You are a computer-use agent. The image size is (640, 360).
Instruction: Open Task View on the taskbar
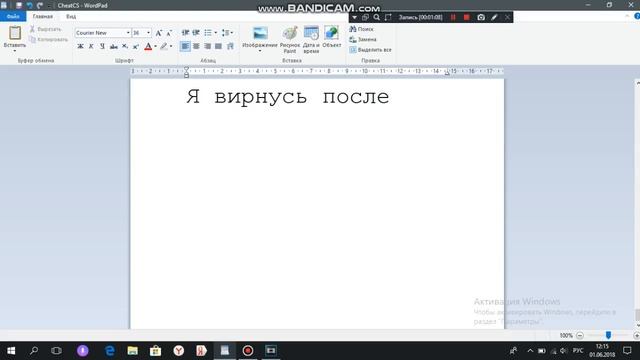(56, 351)
